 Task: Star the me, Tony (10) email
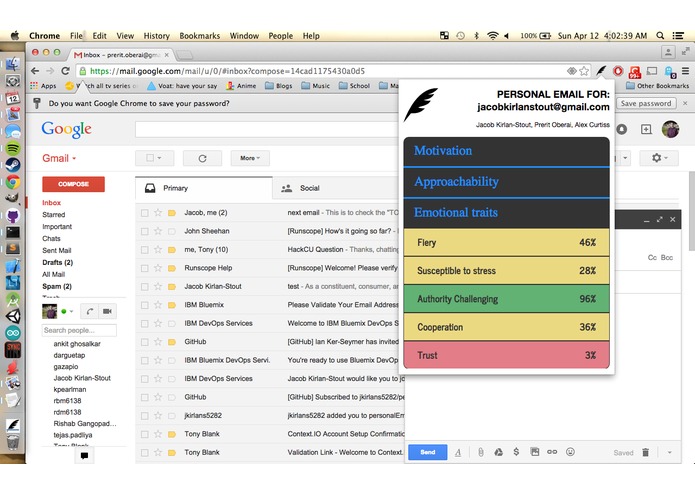click(158, 249)
